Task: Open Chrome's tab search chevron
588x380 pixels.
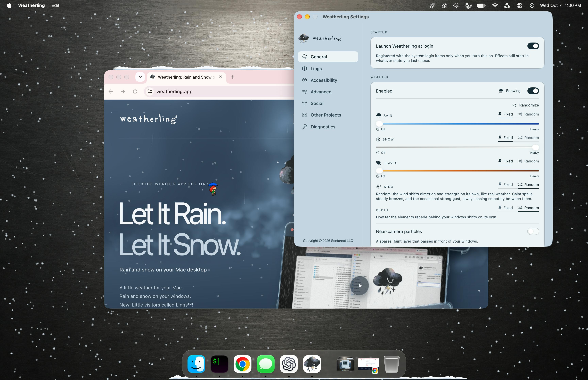Action: click(x=140, y=77)
